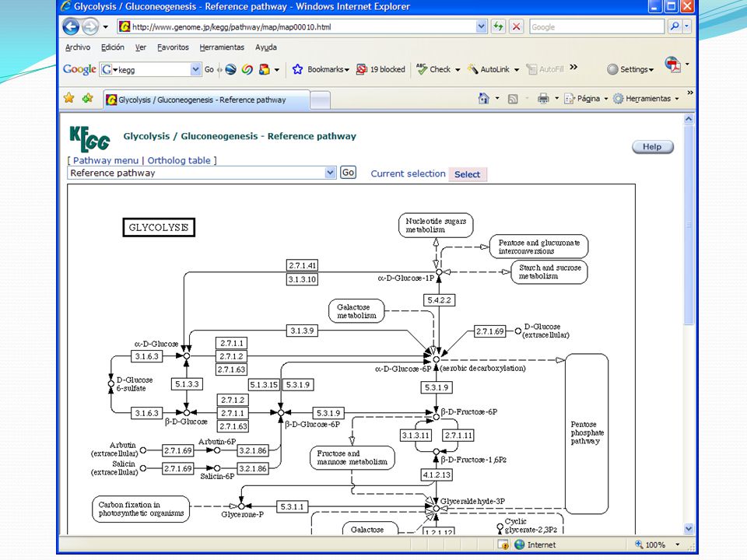Expand the Print button dropdown arrow
The width and height of the screenshot is (747, 560).
556,99
